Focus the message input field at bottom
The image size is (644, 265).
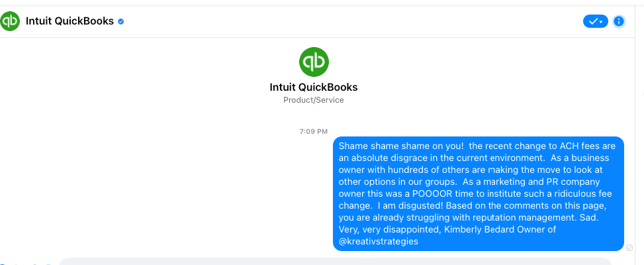331,261
